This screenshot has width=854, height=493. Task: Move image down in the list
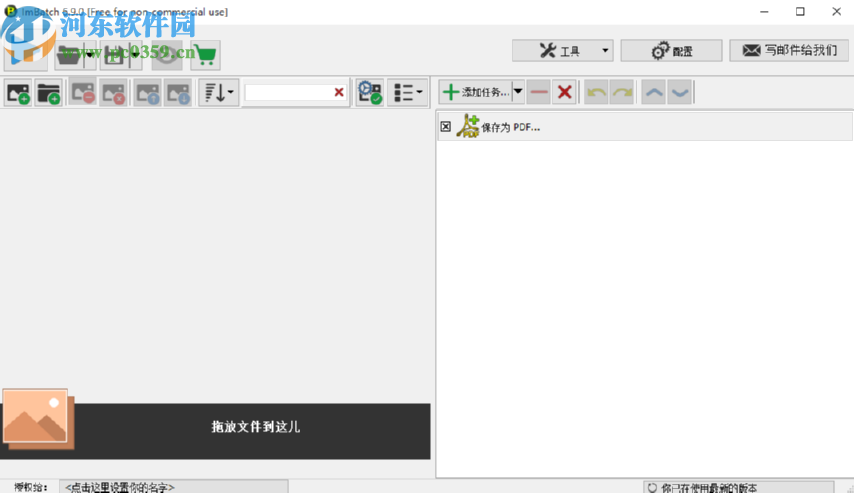click(178, 93)
